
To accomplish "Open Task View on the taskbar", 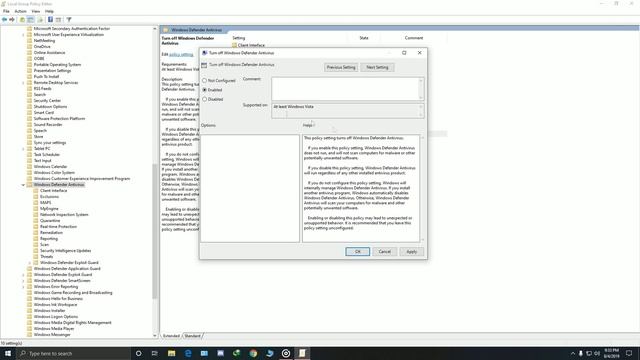I will (x=155, y=353).
